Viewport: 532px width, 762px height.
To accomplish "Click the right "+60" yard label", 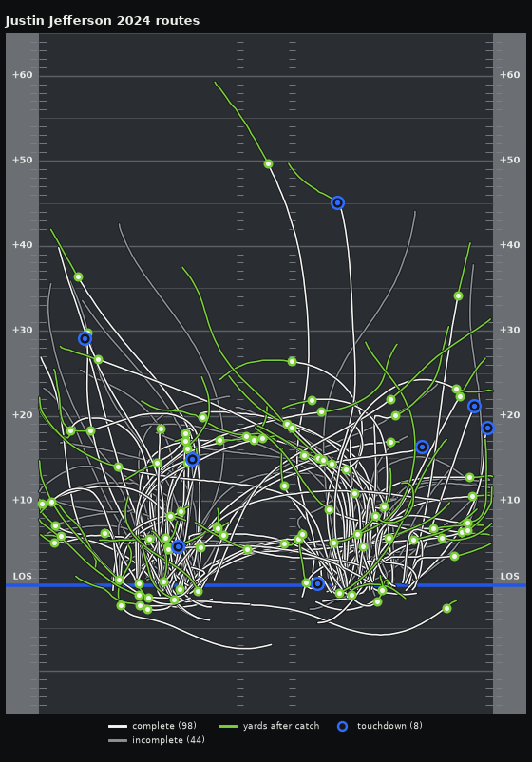I will (509, 75).
